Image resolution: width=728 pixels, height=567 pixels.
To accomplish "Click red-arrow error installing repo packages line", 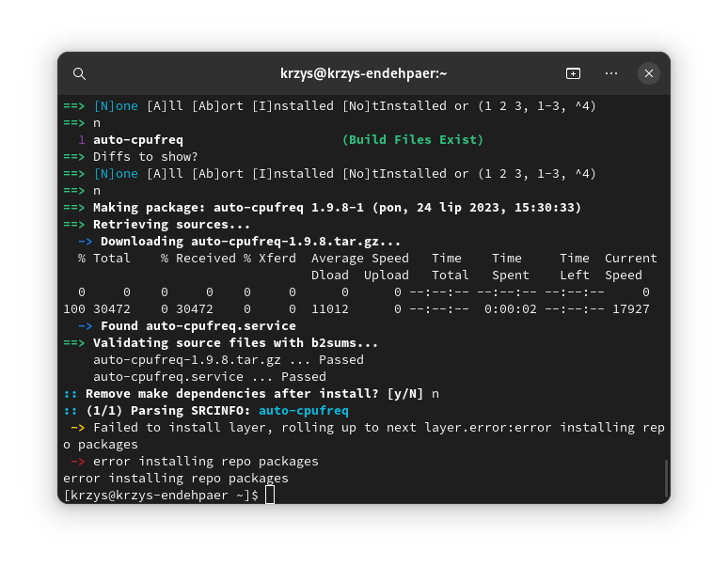I will 194,461.
